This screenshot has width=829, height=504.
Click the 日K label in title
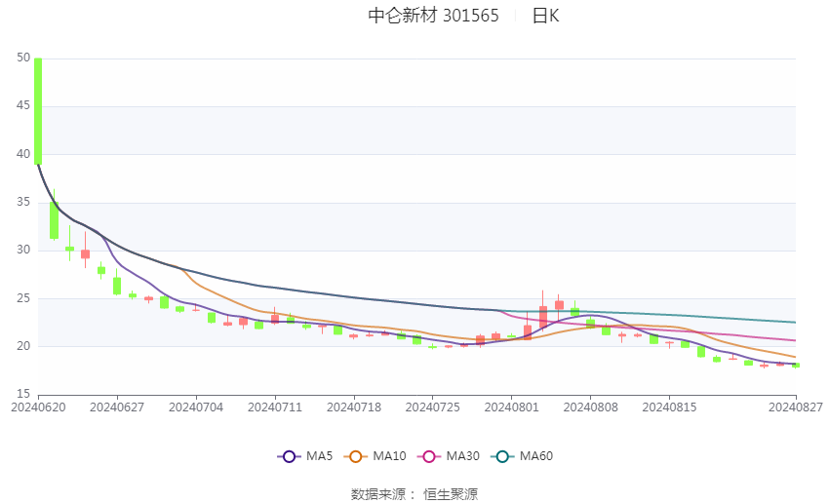545,16
